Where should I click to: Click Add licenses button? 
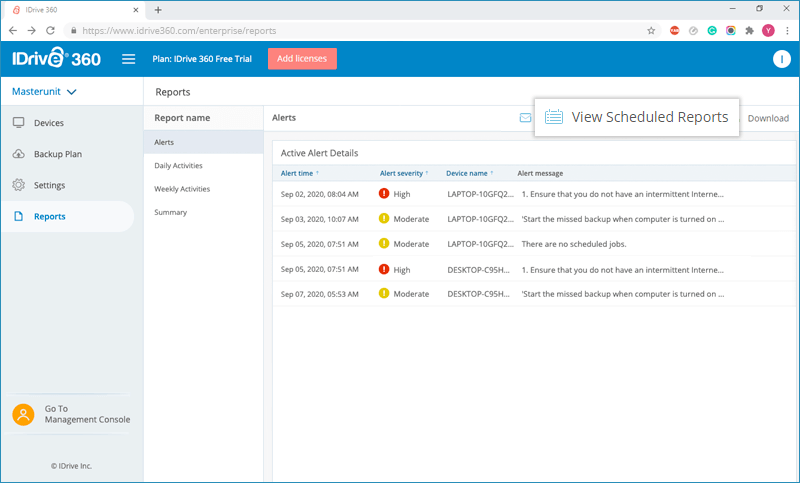point(302,59)
